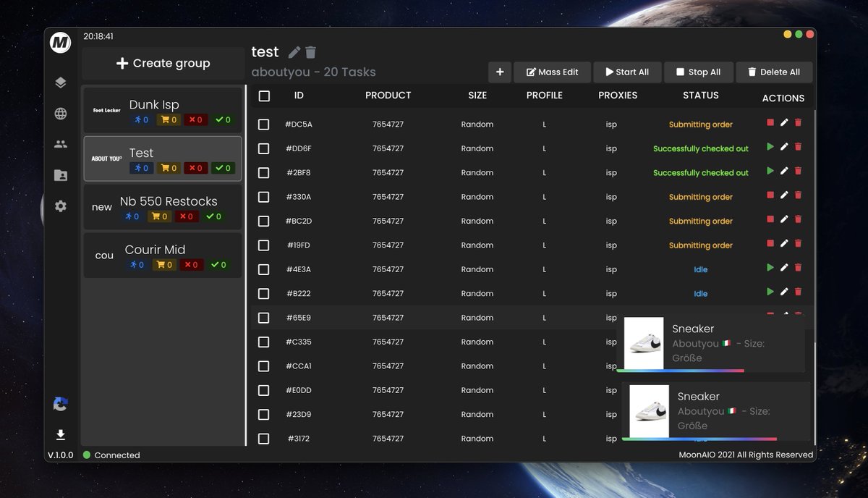Screen dimensions: 868x498
Task: Check the box for task #19FD
Action: pyautogui.click(x=264, y=245)
